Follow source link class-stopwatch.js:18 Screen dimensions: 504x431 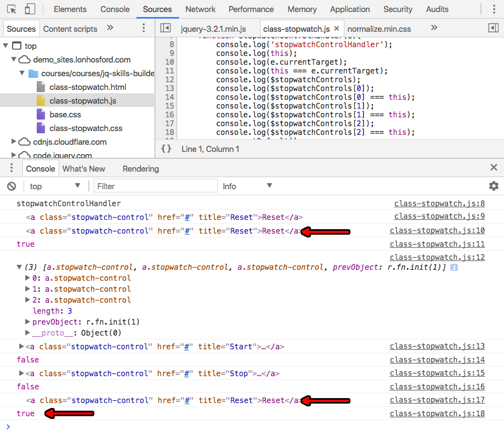tap(437, 413)
